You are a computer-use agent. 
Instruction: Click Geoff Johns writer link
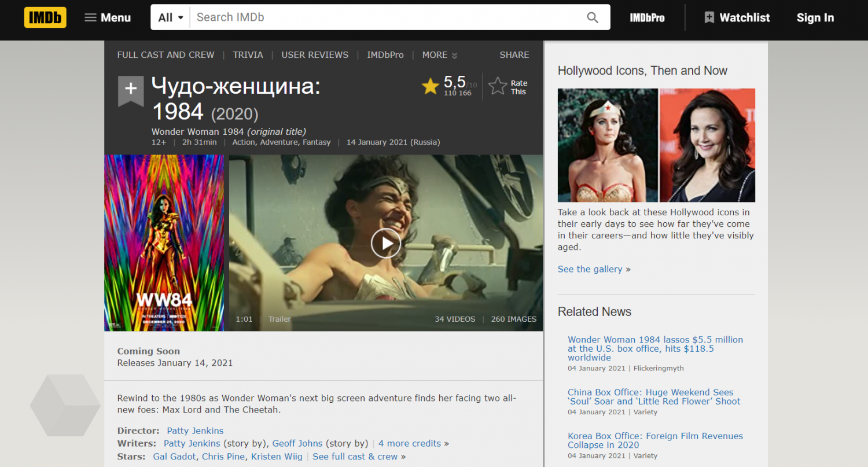click(x=297, y=443)
